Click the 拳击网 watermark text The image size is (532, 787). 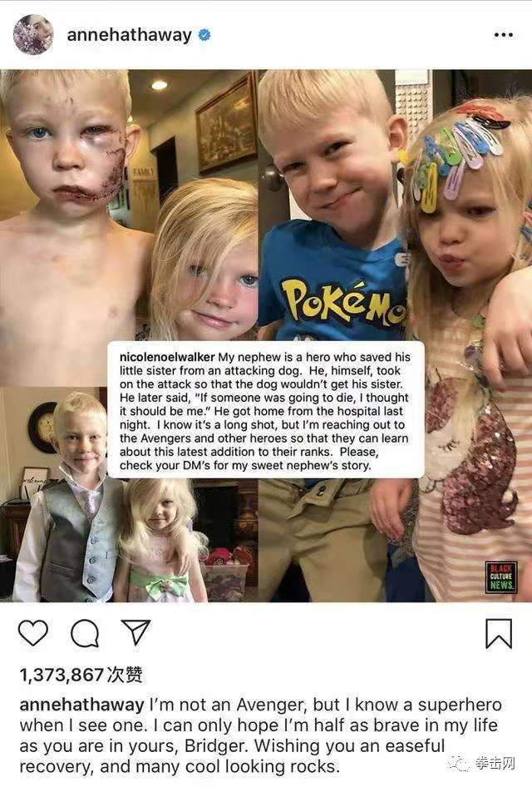click(x=495, y=764)
